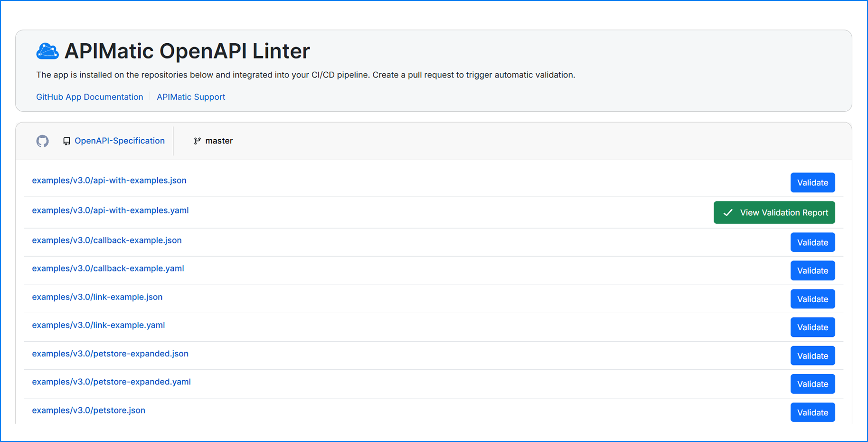
Task: Validate the petstore-expanded.json file
Action: point(812,356)
